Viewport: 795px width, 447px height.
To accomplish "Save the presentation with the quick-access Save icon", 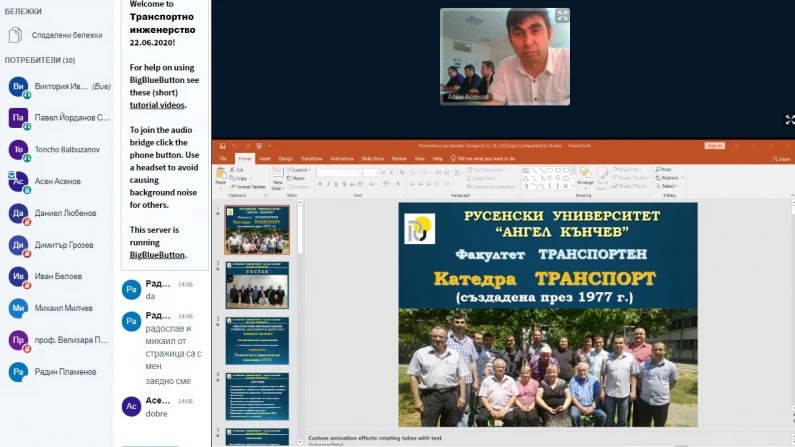I will coord(222,146).
